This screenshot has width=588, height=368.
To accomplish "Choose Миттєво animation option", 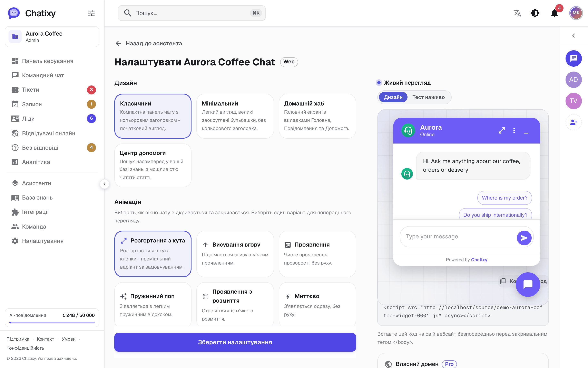I will [317, 304].
